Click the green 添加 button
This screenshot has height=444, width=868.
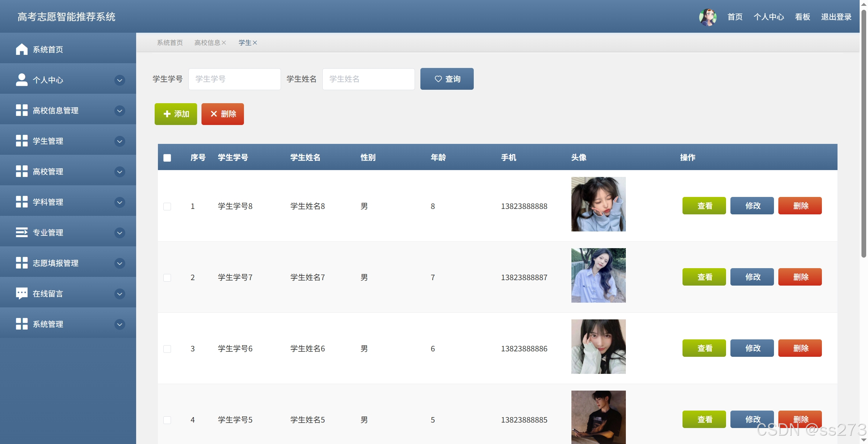pos(176,114)
